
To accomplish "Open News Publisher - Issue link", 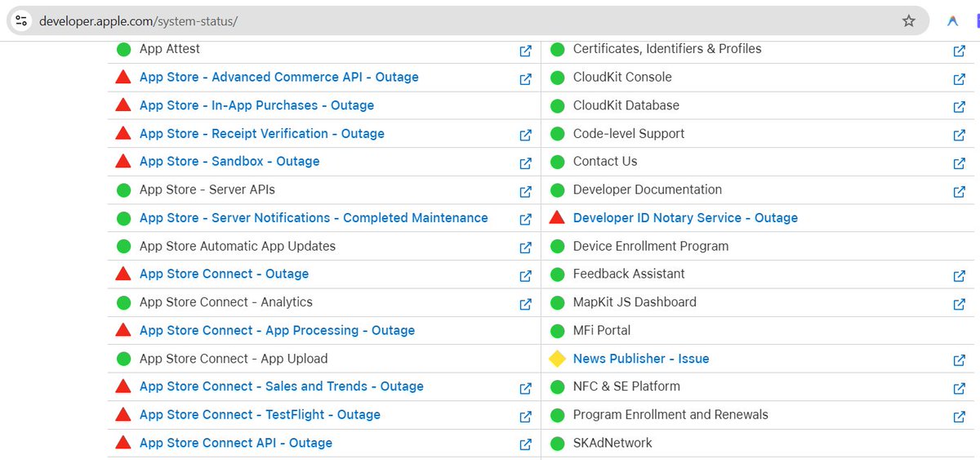I will click(641, 359).
